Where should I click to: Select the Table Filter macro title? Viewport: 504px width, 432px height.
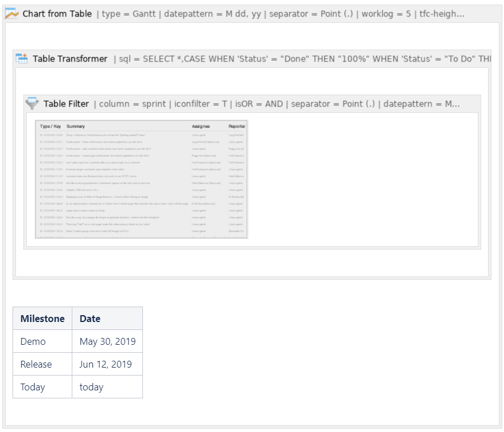click(x=66, y=104)
